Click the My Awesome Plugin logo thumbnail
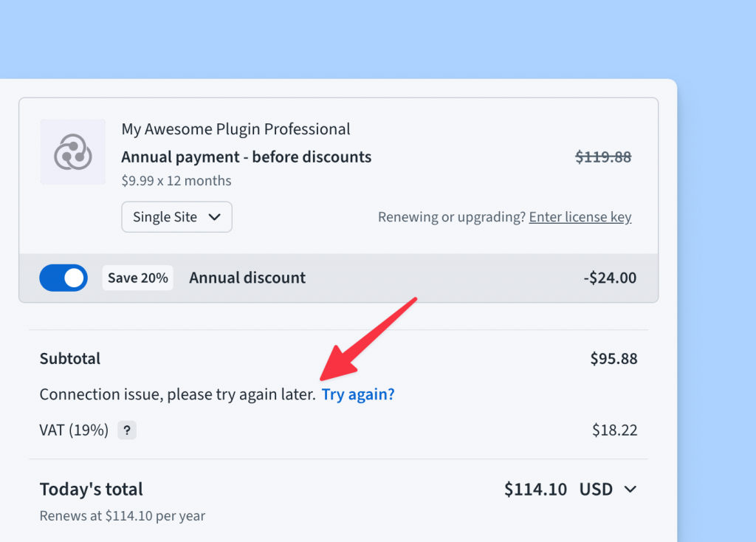 pyautogui.click(x=74, y=151)
